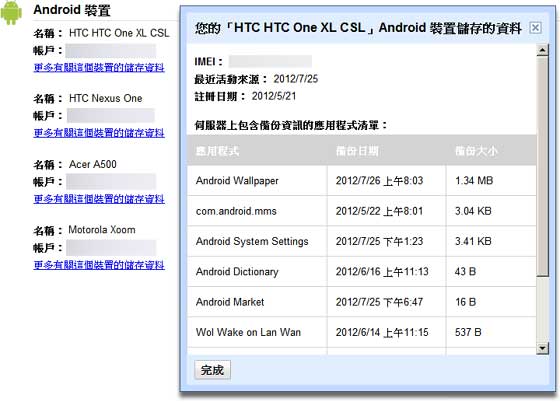The width and height of the screenshot is (560, 402).
Task: Click the dialog scrollbar up arrow
Action: pos(542,50)
